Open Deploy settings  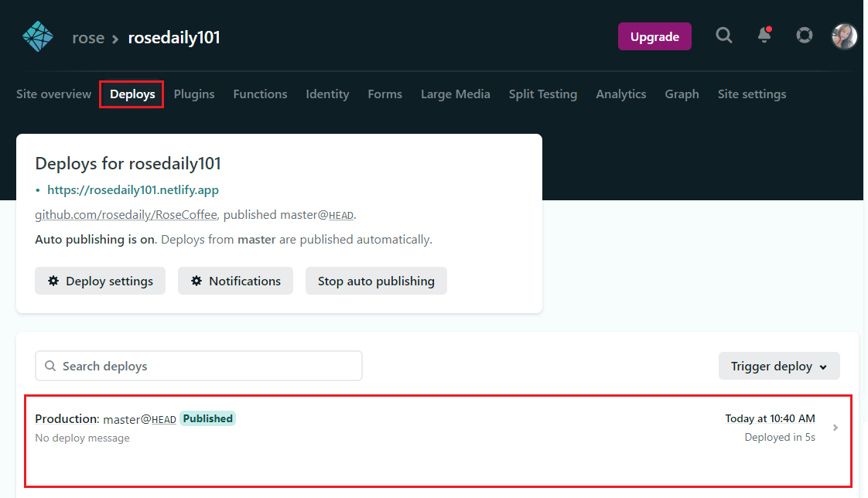point(101,281)
